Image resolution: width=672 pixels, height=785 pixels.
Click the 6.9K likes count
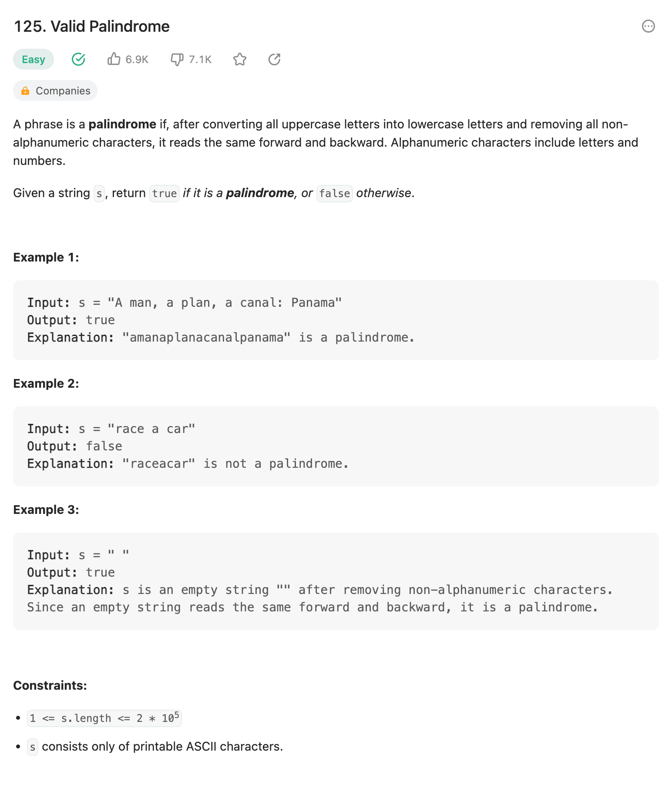coord(137,60)
